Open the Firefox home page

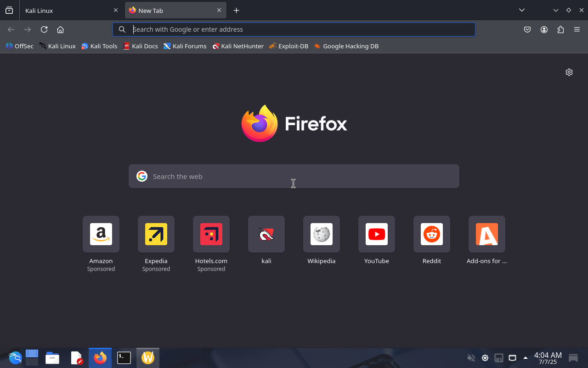click(60, 29)
